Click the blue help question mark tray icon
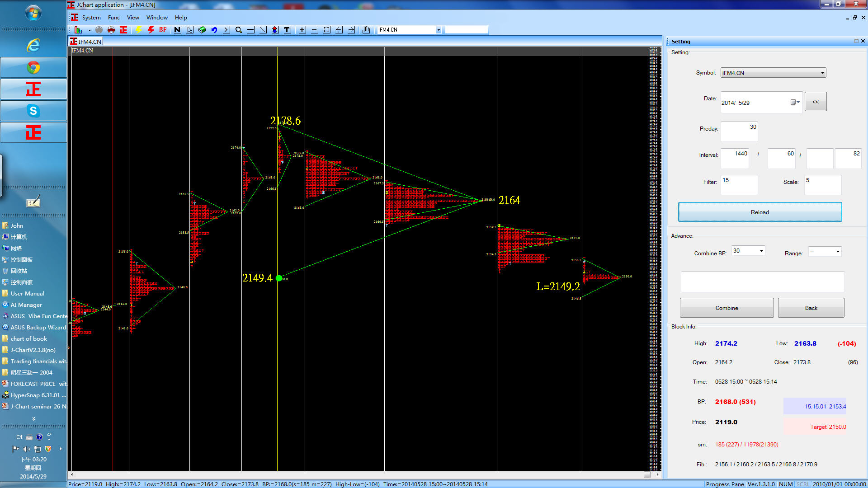Image resolution: width=868 pixels, height=488 pixels. click(x=39, y=437)
